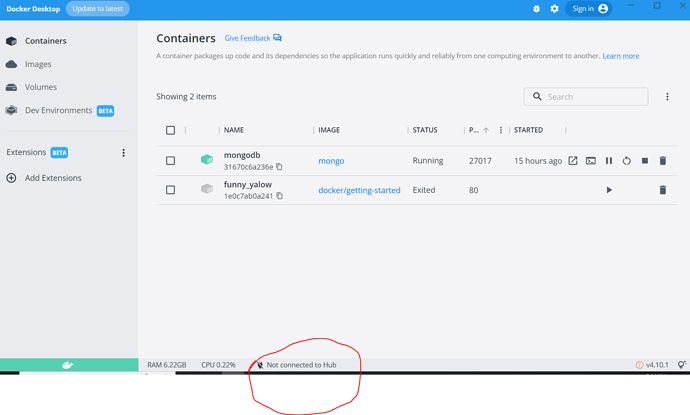Open the port column options menu
Image resolution: width=690 pixels, height=415 pixels.
[x=501, y=130]
